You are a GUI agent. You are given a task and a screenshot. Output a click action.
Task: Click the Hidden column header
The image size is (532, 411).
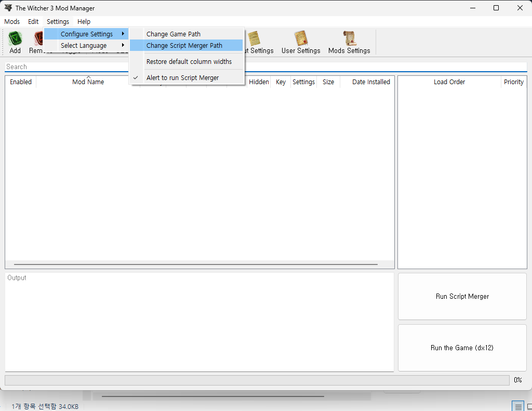tap(259, 82)
